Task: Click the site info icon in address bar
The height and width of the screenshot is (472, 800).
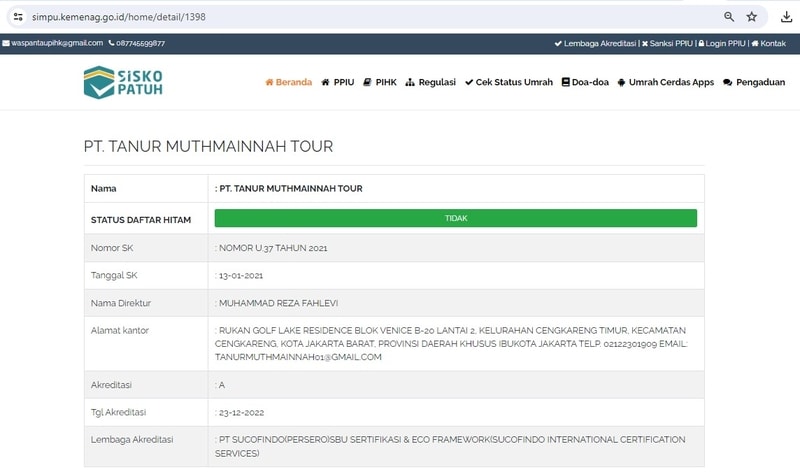Action: 18,17
